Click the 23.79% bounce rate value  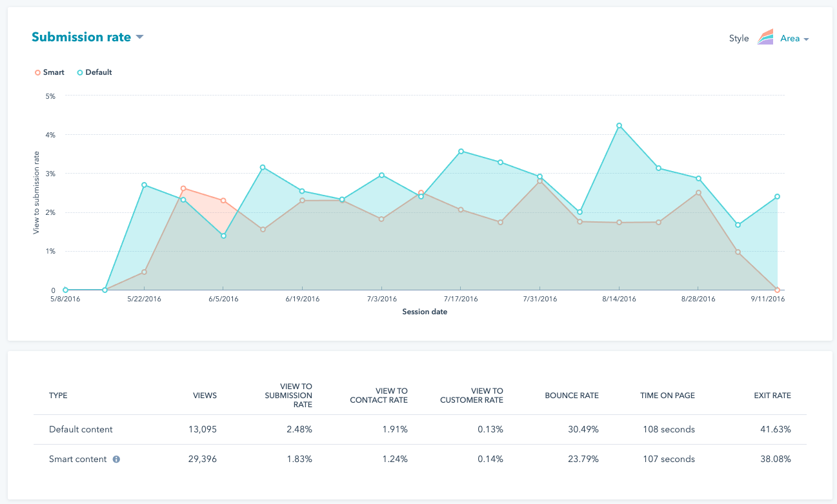(584, 459)
